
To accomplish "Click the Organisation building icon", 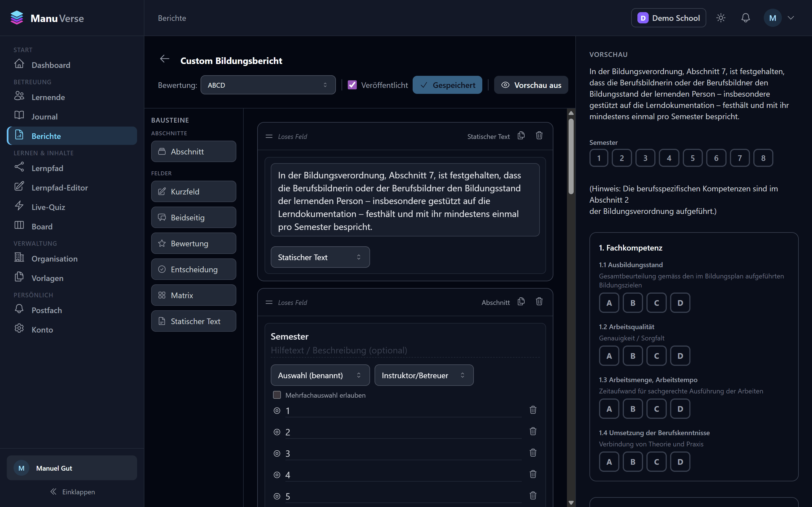I will [19, 257].
